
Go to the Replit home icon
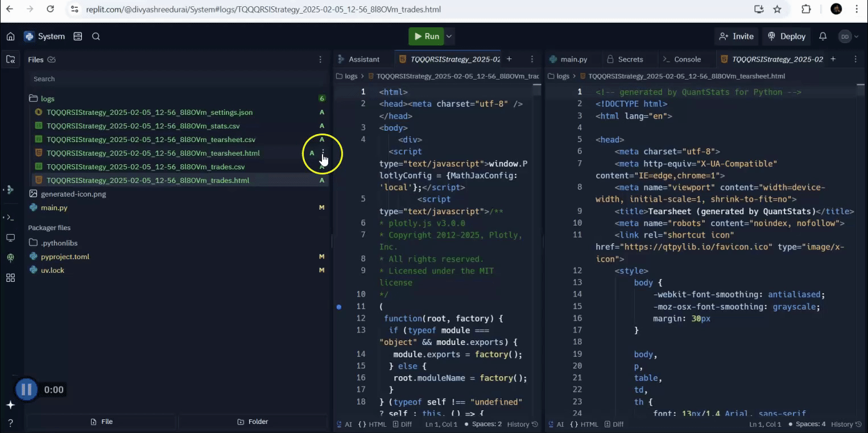click(x=10, y=36)
